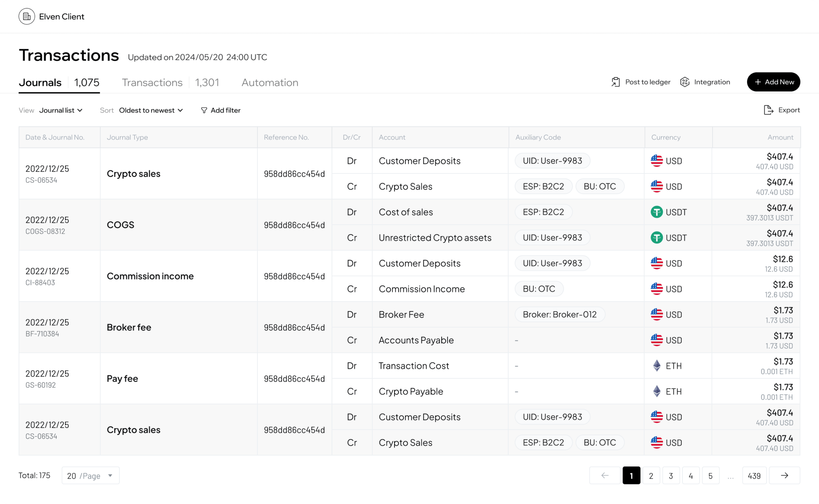This screenshot has height=504, width=819.
Task: Click the Elven Client building icon
Action: coord(27,16)
